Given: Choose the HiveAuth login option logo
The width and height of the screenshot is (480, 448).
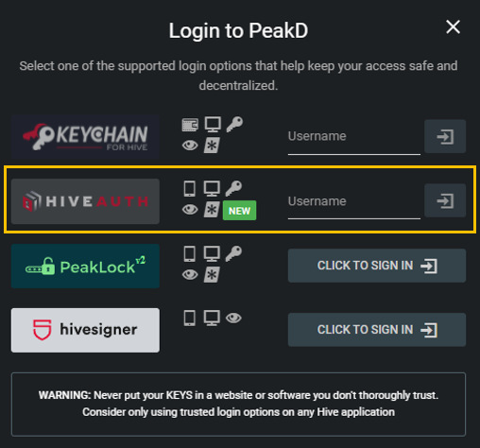Looking at the screenshot, I should 85,201.
